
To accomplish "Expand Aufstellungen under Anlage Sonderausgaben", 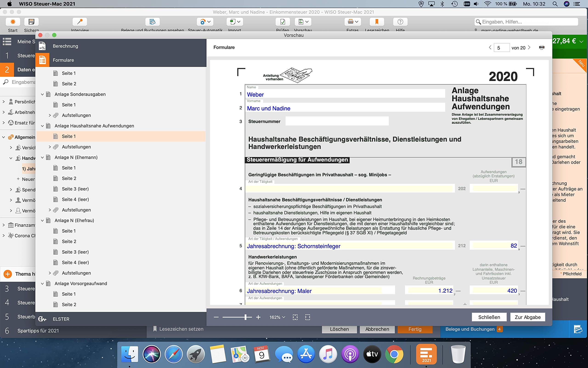I will point(50,115).
